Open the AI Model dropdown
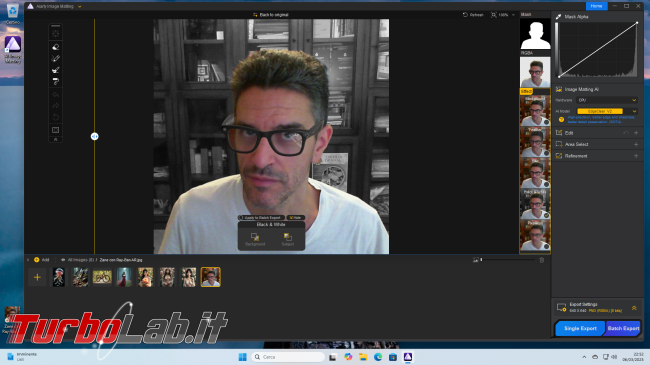The height and width of the screenshot is (365, 650). (607, 111)
